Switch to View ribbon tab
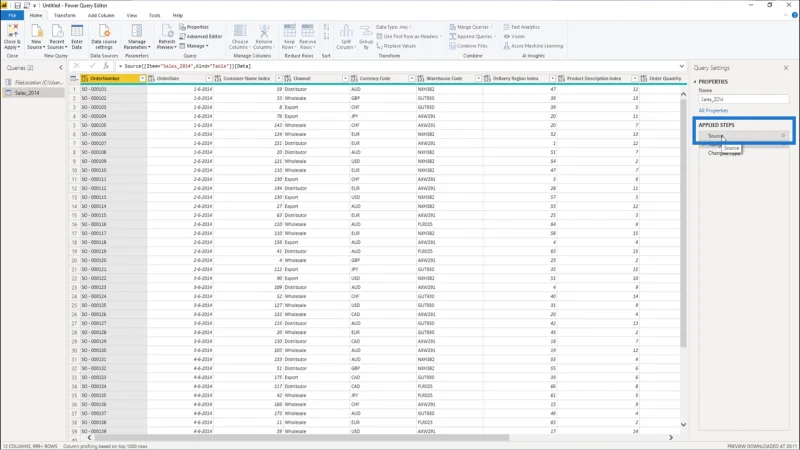Screen dimensions: 800x450 (132, 15)
